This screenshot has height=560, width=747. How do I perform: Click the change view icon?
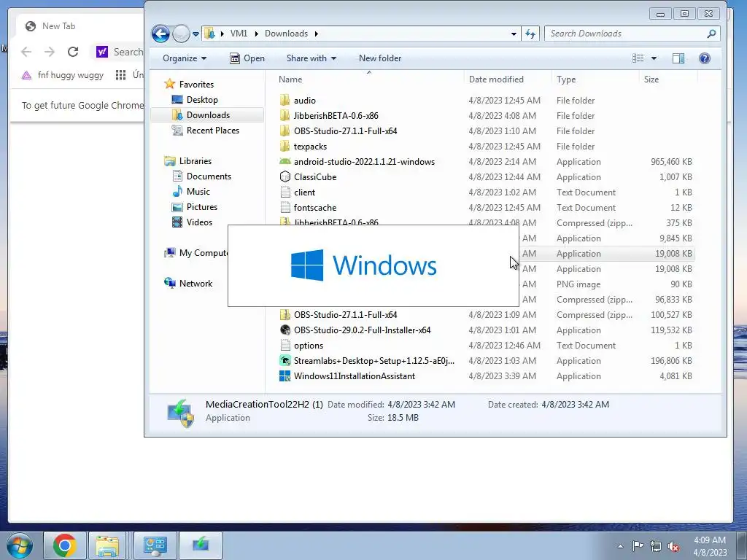638,58
